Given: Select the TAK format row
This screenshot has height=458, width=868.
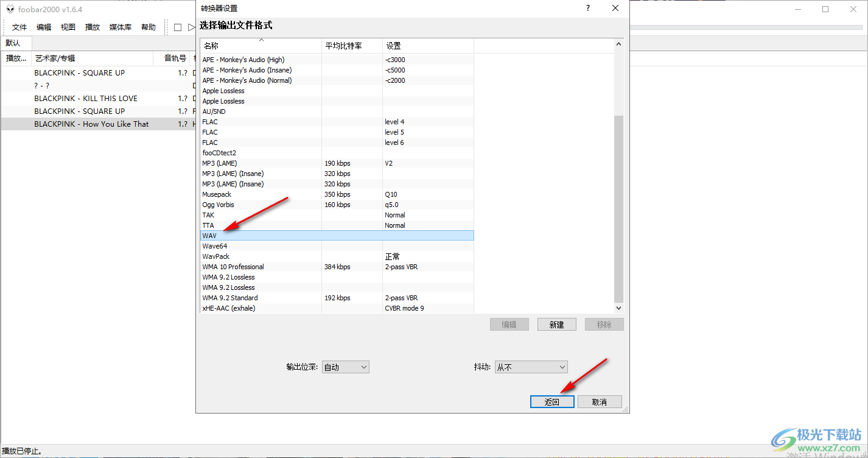Looking at the screenshot, I should pos(337,215).
